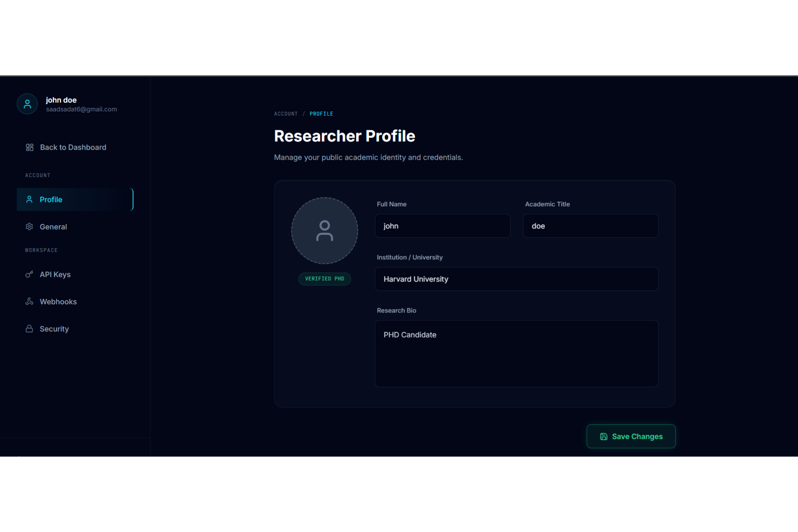The image size is (798, 532).
Task: Click the Verified PHD badge
Action: pyautogui.click(x=324, y=279)
